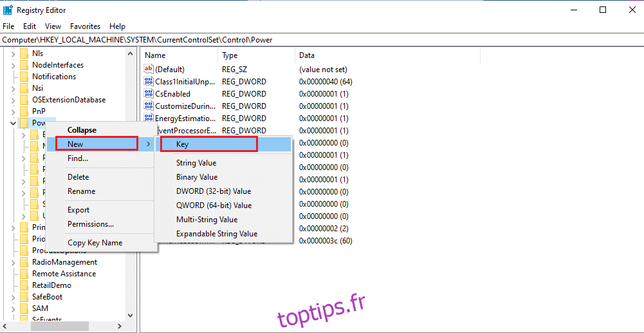Click the CustomizeDurin DWORD value icon
The image size is (644, 333).
click(x=149, y=106)
